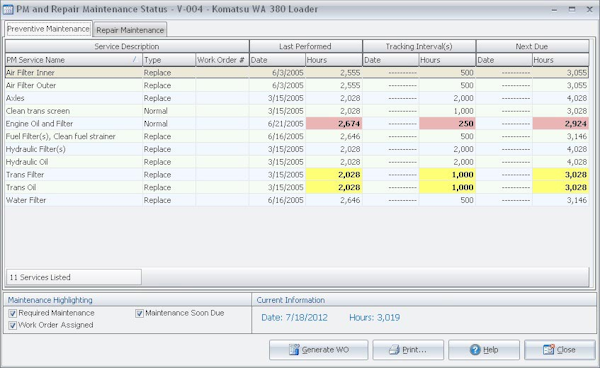
Task: Click red-highlighted 2,924 next due cell
Action: pyautogui.click(x=561, y=124)
